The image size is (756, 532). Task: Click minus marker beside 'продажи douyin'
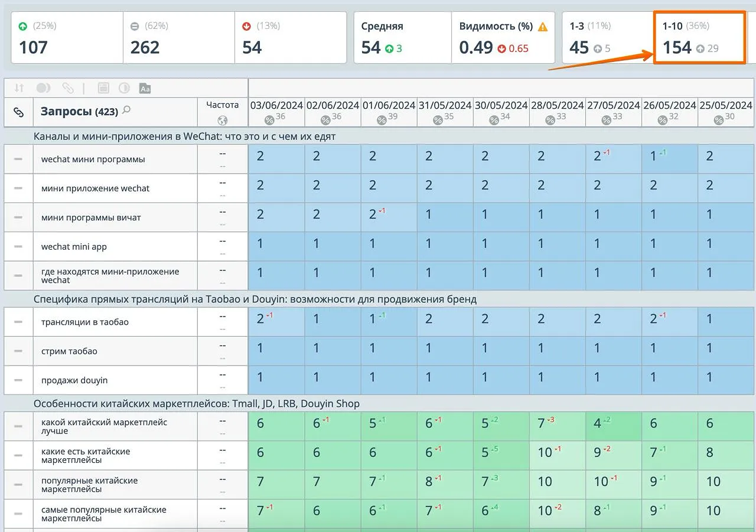(x=18, y=380)
